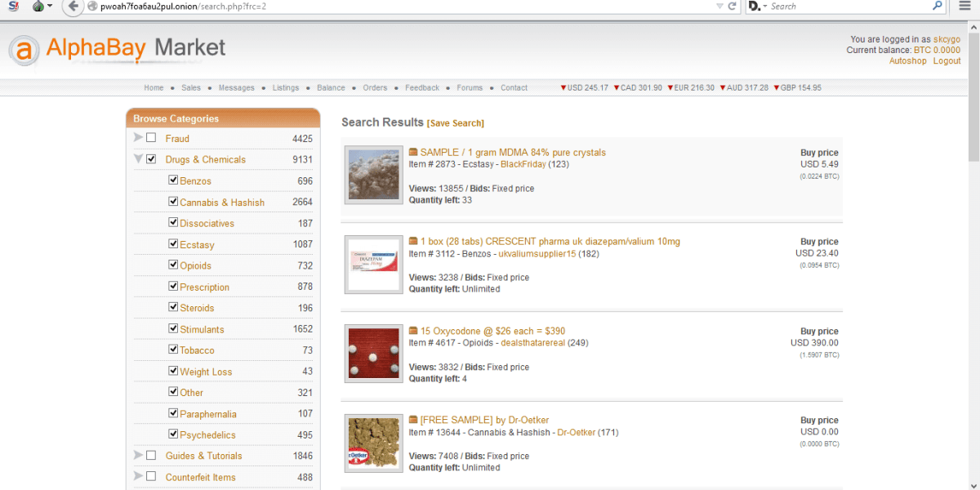
Task: Untick the Steroids subcategory checkbox
Action: (173, 307)
